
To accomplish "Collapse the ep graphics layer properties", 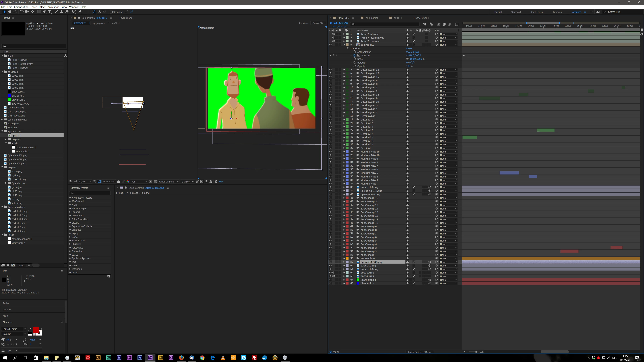I will coord(344,45).
